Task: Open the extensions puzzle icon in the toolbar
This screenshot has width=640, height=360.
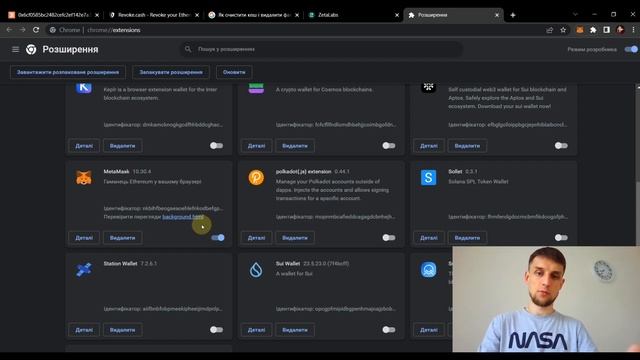Action: (x=593, y=30)
